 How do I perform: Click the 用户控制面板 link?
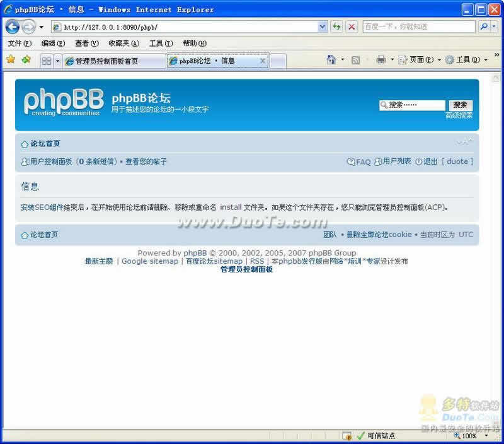[x=50, y=161]
